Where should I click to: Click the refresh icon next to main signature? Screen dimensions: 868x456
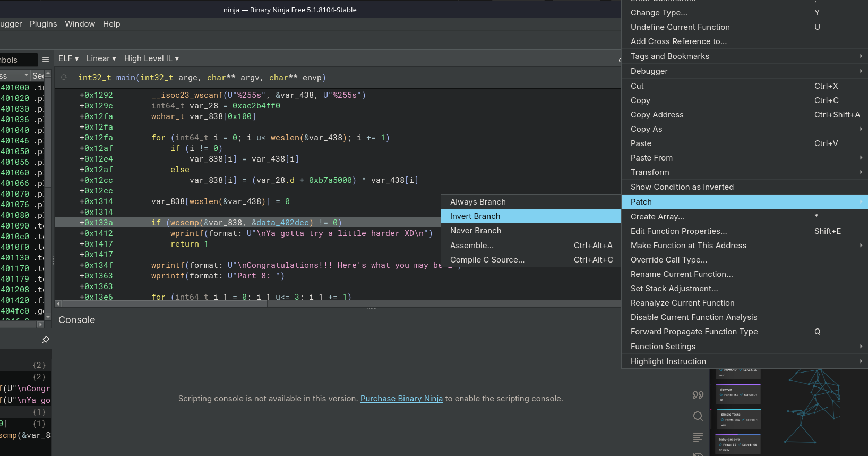64,78
